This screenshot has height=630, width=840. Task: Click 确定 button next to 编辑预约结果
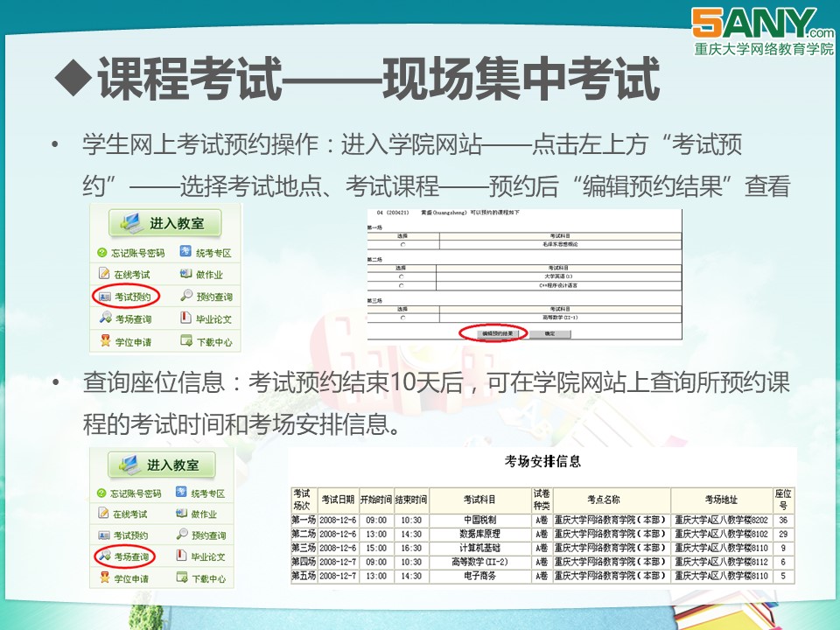[549, 334]
